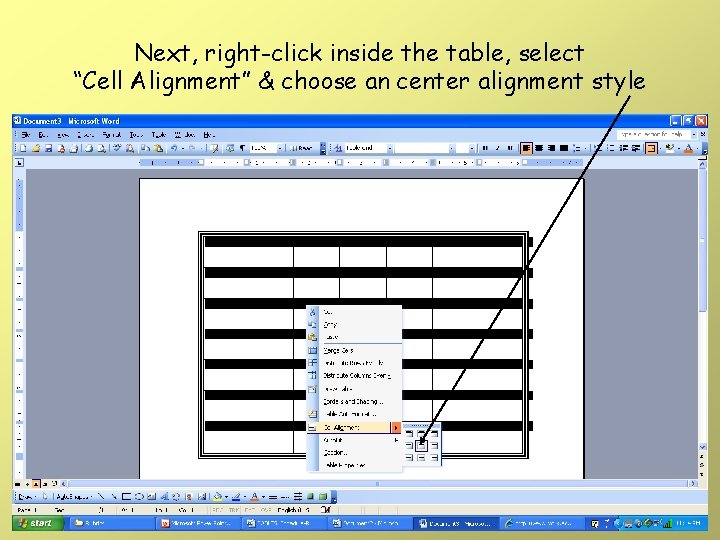Click the Center alignment toolbar icon
The width and height of the screenshot is (720, 540).
coord(539,148)
